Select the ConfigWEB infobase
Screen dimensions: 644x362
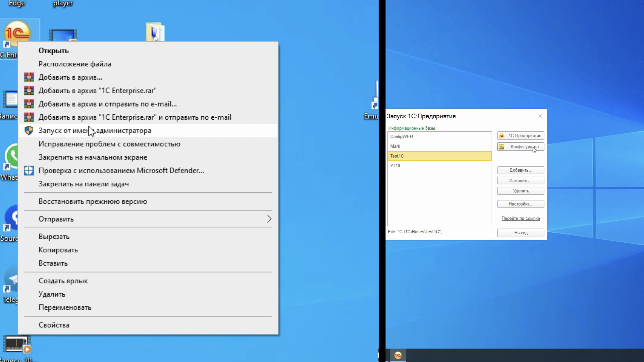(x=439, y=137)
